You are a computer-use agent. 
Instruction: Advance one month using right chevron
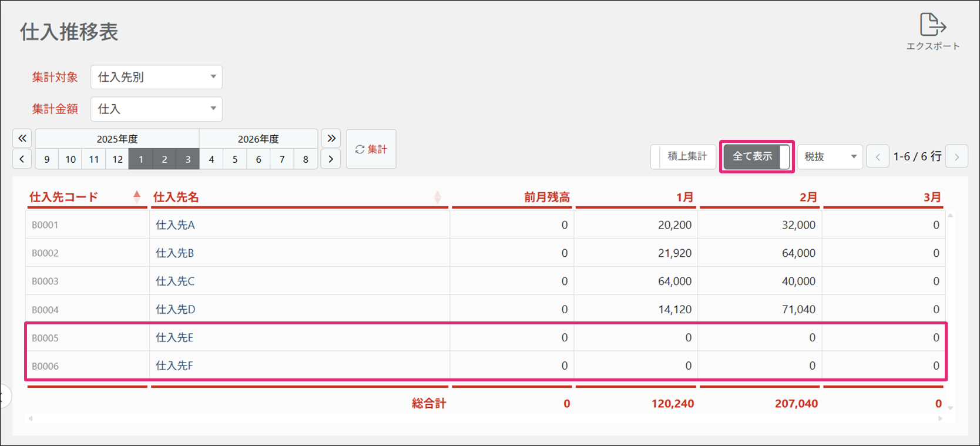(331, 159)
